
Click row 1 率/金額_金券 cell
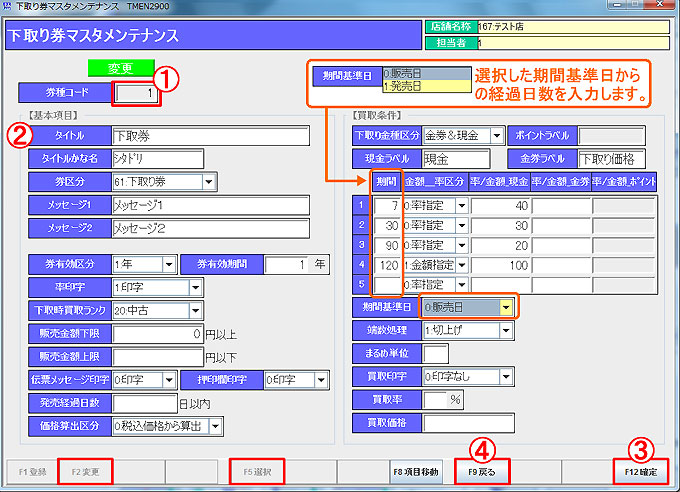point(562,205)
